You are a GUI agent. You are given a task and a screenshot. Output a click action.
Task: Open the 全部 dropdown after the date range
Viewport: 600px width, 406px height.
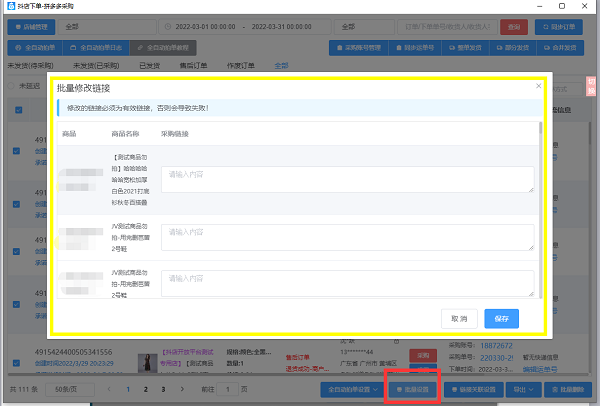click(364, 27)
